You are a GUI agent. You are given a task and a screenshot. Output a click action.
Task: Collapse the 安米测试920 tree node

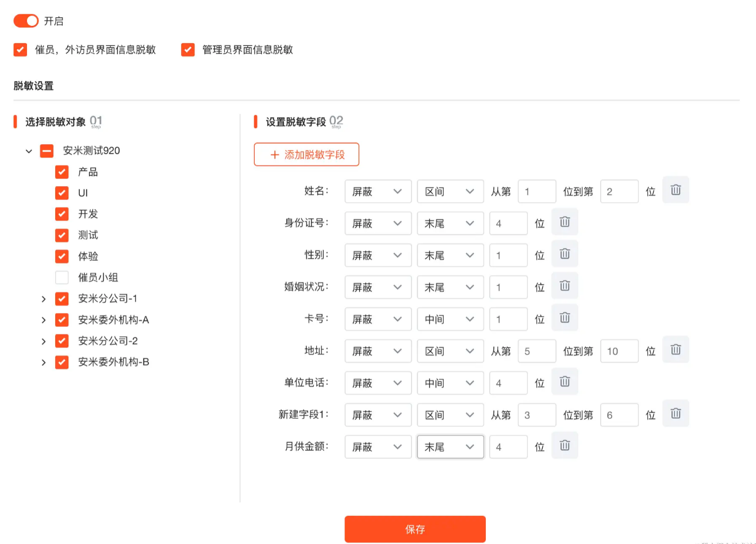coord(29,151)
